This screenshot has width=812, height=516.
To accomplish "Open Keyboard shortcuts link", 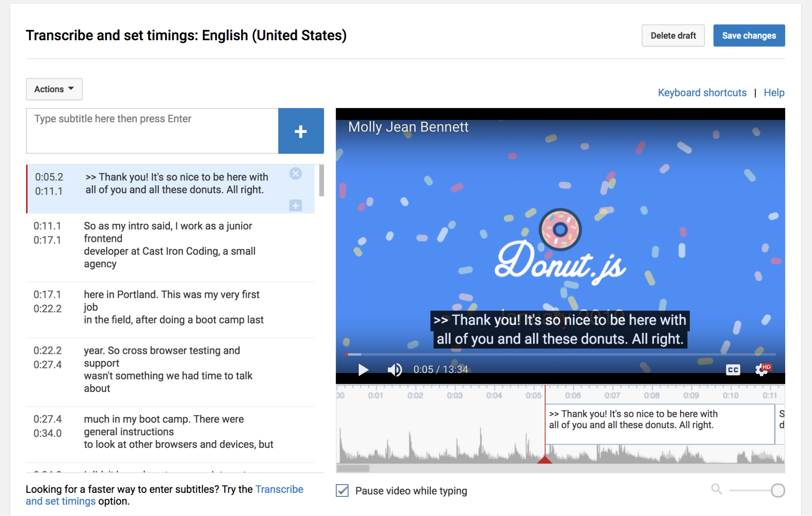I will click(x=702, y=93).
